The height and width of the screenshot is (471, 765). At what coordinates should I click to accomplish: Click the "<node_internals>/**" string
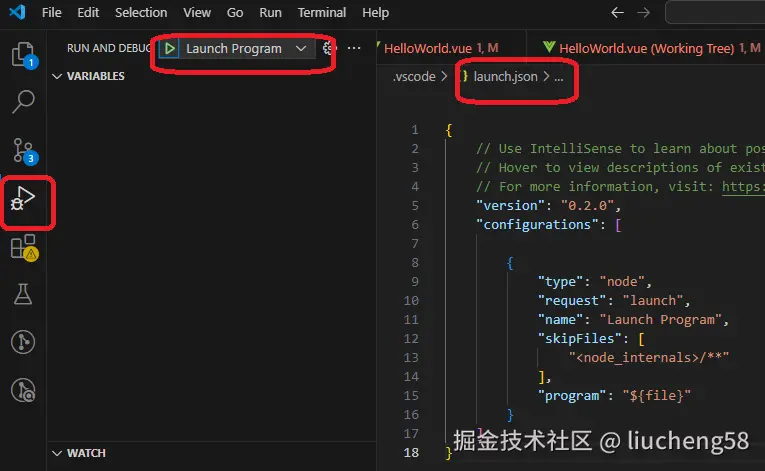coord(649,358)
